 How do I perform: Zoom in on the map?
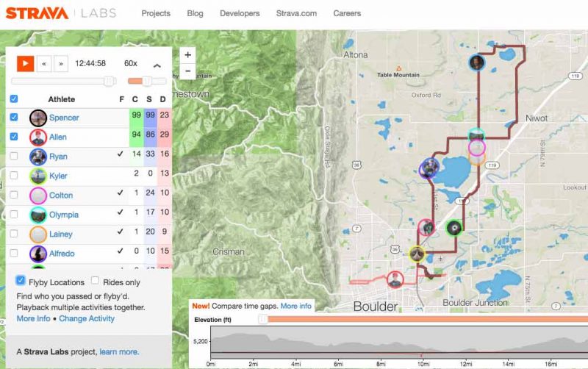coord(188,55)
